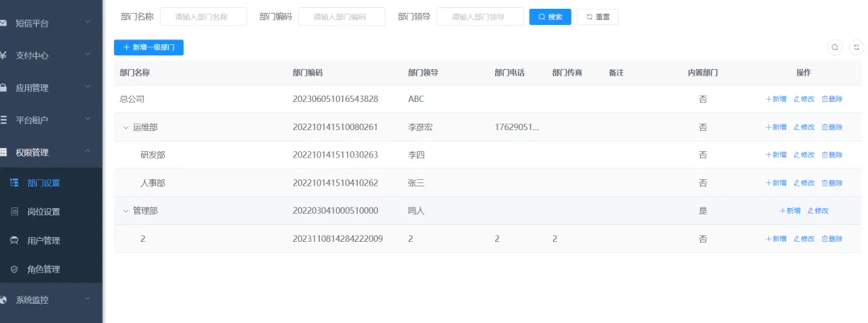Select the 研发部 department name
This screenshot has height=323, width=868.
pos(153,155)
